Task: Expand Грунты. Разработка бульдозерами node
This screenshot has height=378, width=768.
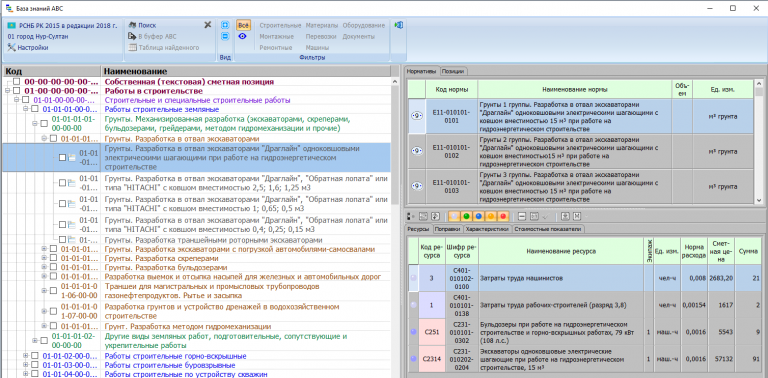Action: [x=45, y=267]
